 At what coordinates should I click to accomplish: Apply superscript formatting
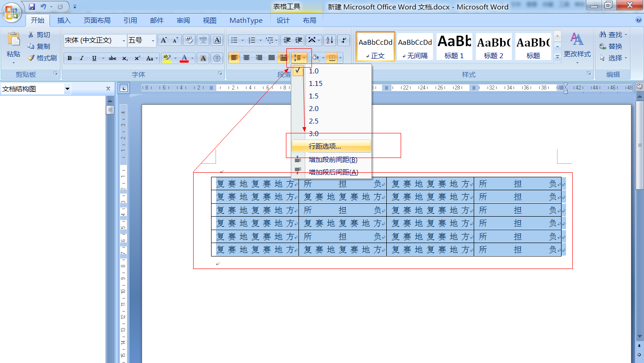(x=137, y=58)
